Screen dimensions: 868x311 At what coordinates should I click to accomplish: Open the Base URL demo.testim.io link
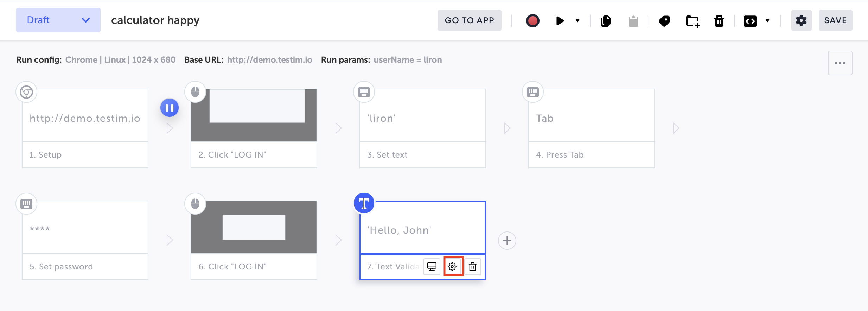[269, 60]
